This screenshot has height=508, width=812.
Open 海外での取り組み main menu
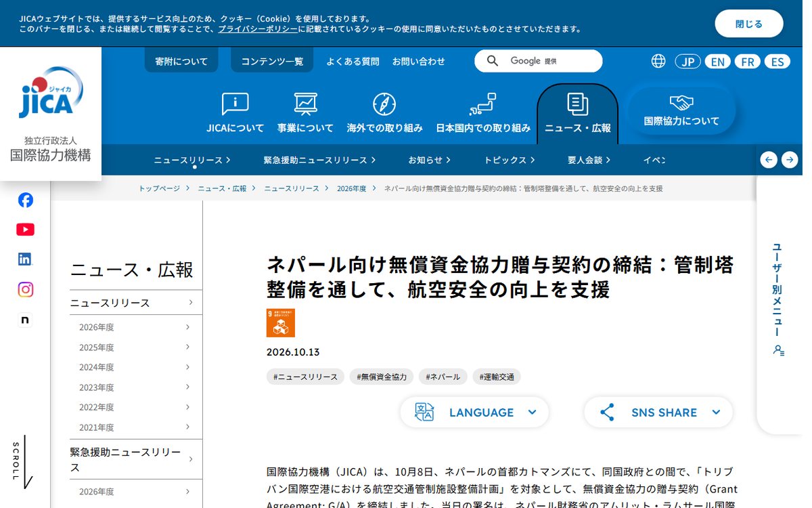click(x=384, y=113)
